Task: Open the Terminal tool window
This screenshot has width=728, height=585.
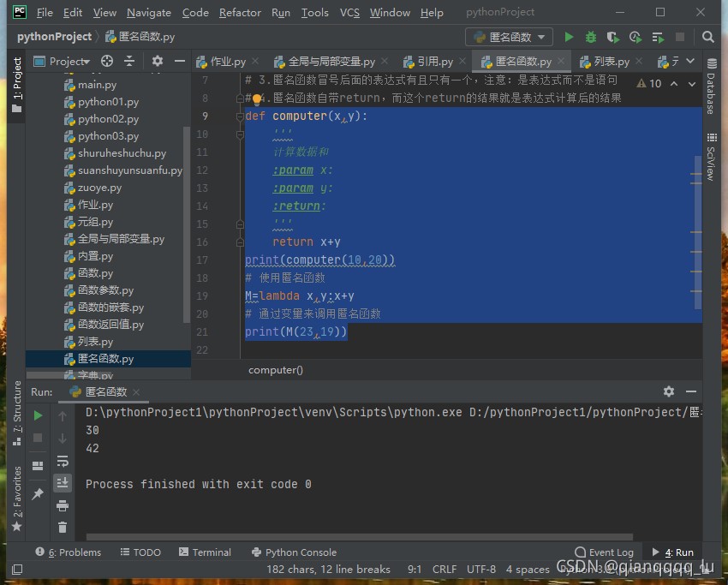Action: (x=204, y=552)
